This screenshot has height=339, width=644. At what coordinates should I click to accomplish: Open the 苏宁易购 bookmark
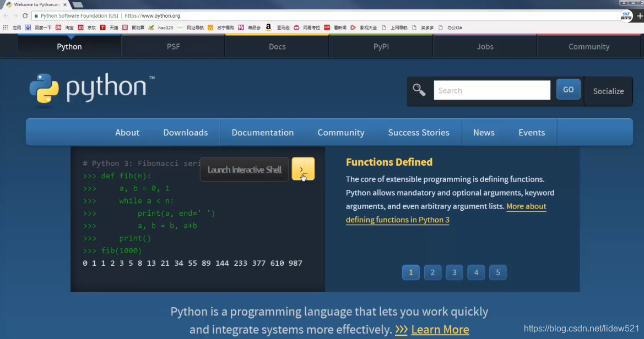pos(220,28)
